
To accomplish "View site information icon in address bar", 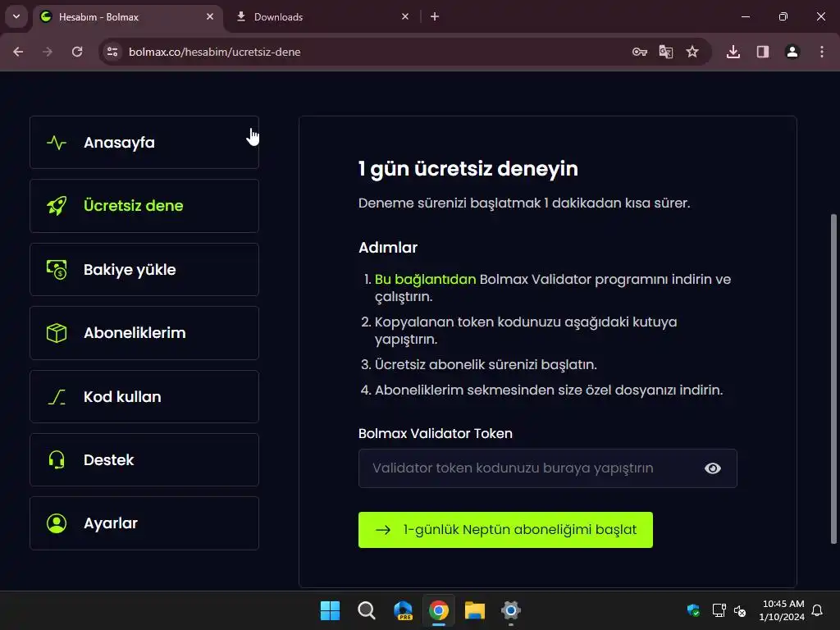I will pyautogui.click(x=112, y=52).
